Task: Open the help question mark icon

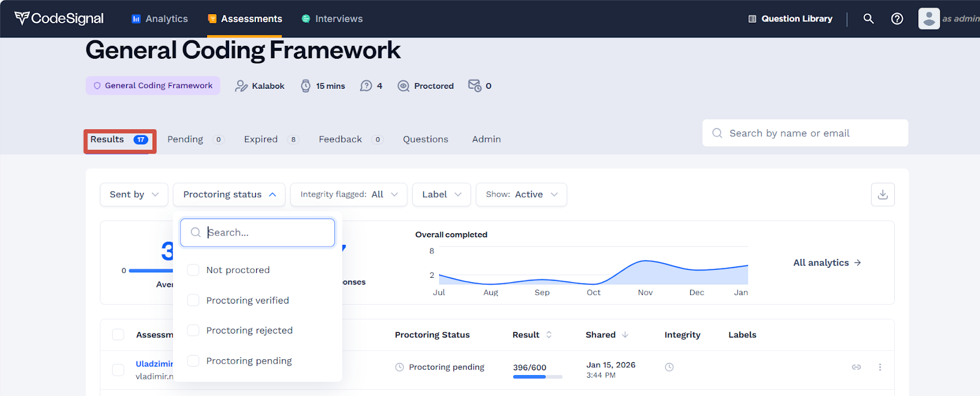Action: point(897,19)
